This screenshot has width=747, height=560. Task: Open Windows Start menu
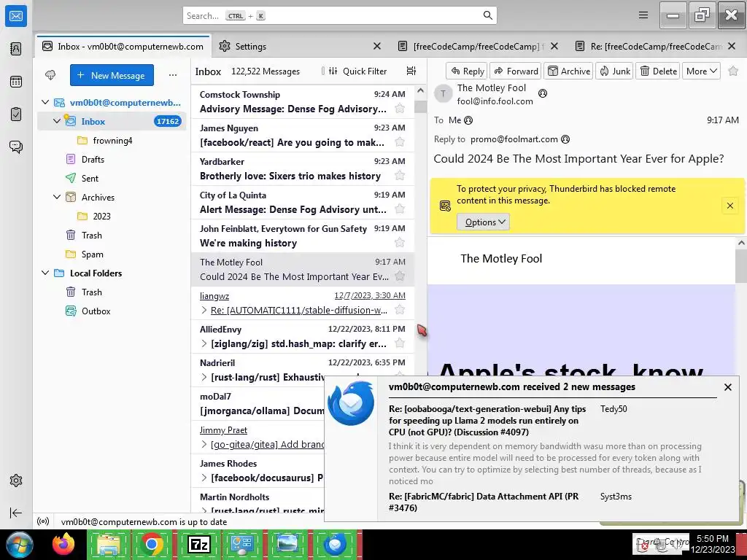(20, 544)
